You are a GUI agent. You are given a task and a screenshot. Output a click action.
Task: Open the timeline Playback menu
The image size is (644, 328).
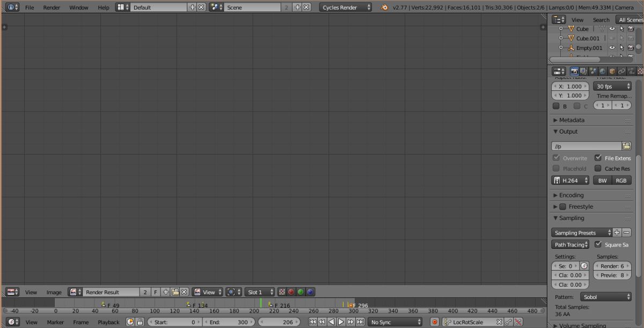(108, 322)
